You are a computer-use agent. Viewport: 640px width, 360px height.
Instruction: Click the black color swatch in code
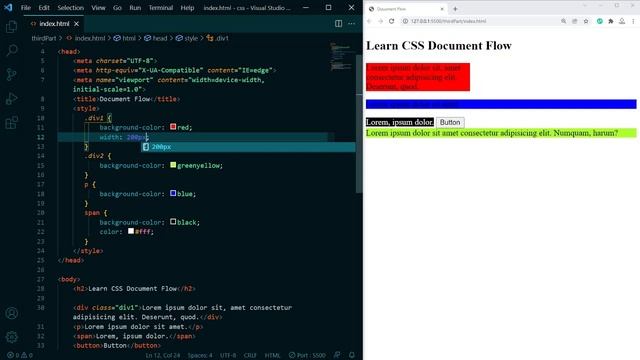point(173,222)
